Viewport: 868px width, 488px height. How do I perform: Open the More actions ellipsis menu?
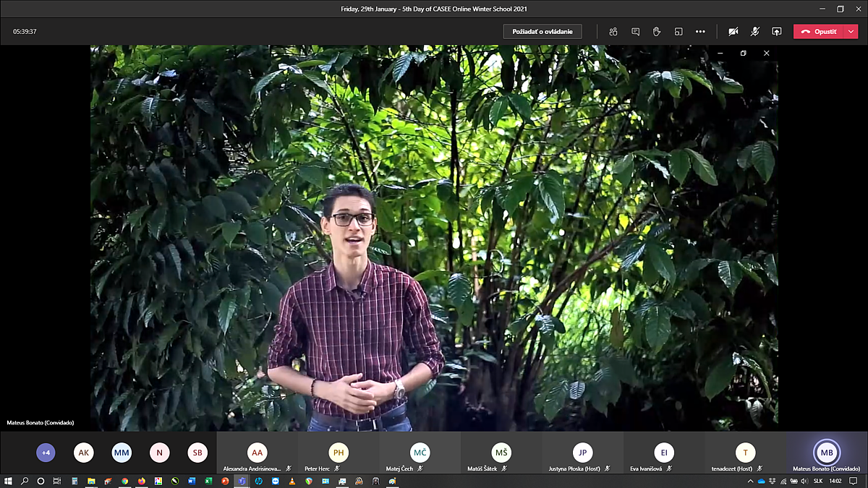tap(700, 32)
